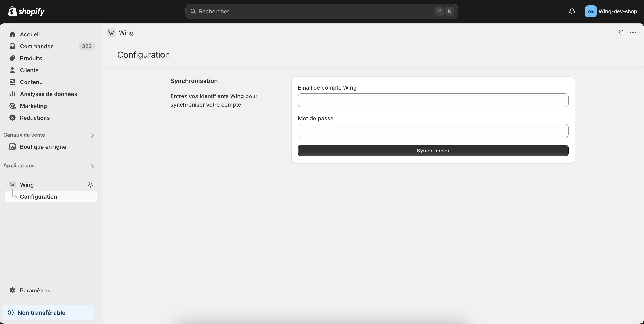Click the K shortcut key badge
This screenshot has width=644, height=324.
pyautogui.click(x=449, y=11)
